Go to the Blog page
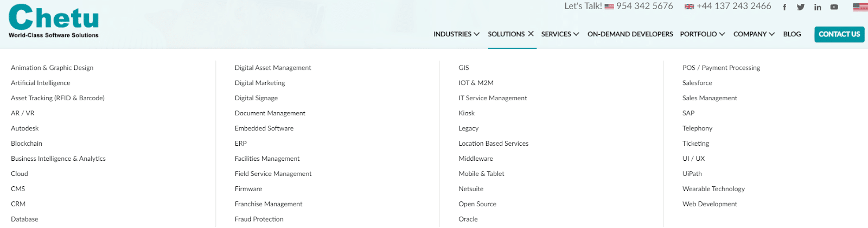 coord(792,34)
